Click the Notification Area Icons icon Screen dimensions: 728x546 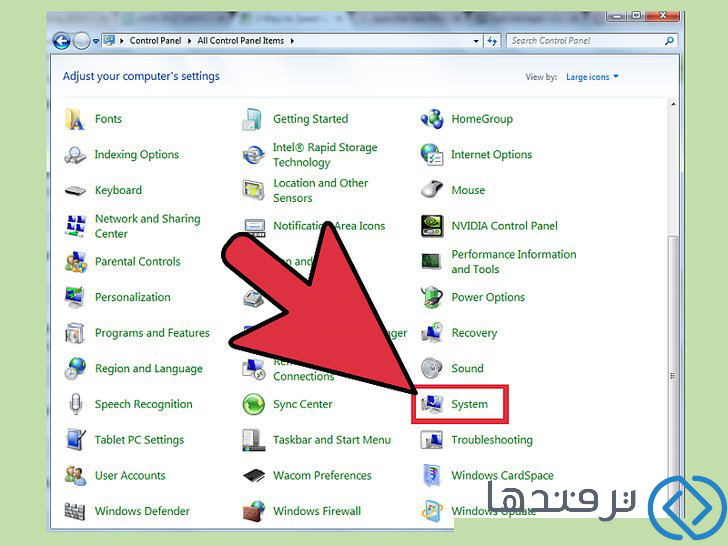click(x=254, y=228)
